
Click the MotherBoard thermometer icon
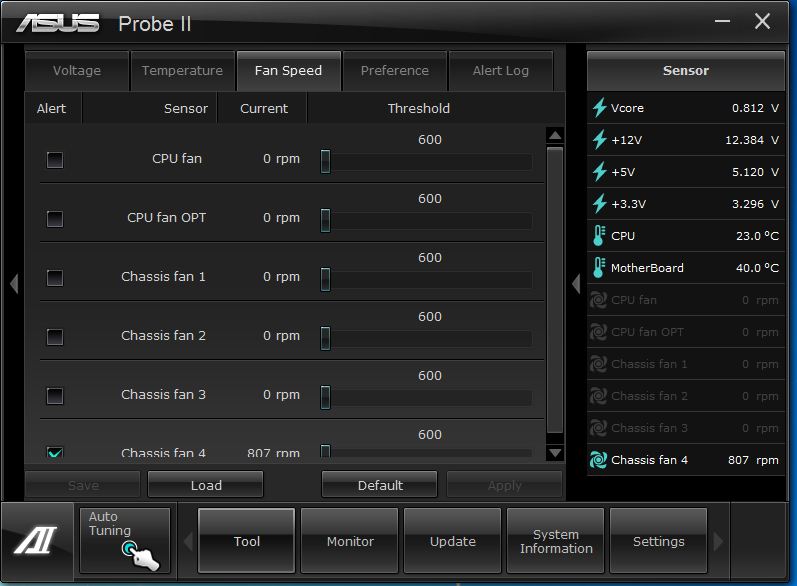pos(599,268)
